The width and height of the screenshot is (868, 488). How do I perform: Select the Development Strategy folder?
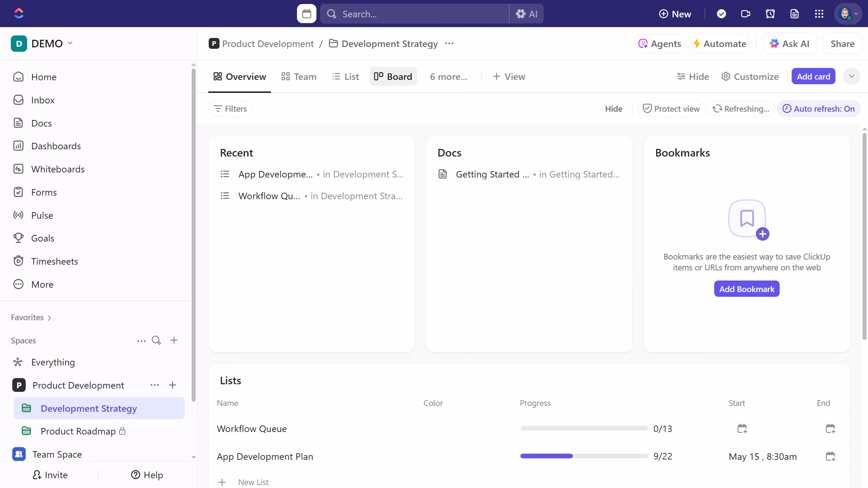99,408
